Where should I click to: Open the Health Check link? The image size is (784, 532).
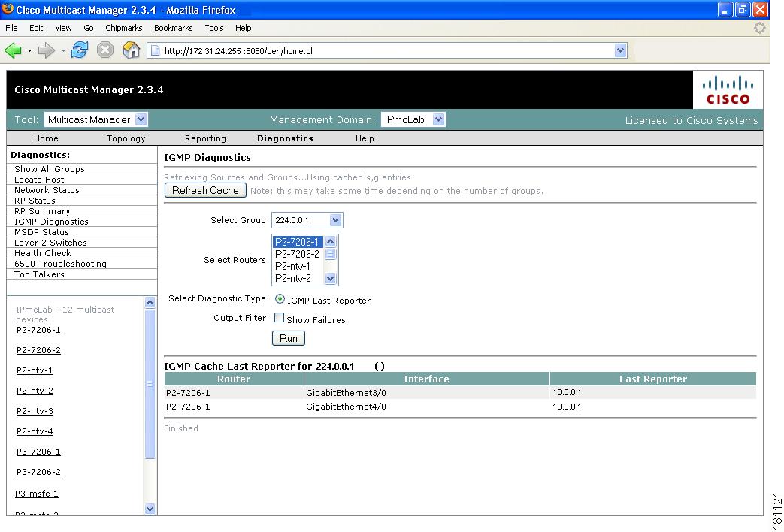pyautogui.click(x=43, y=253)
